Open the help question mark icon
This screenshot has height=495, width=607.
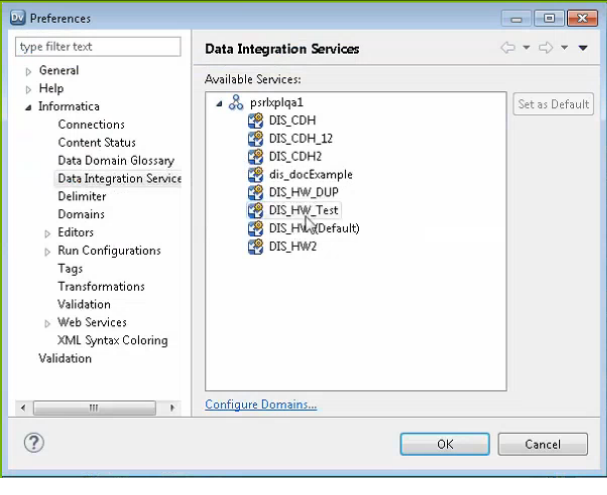point(34,442)
